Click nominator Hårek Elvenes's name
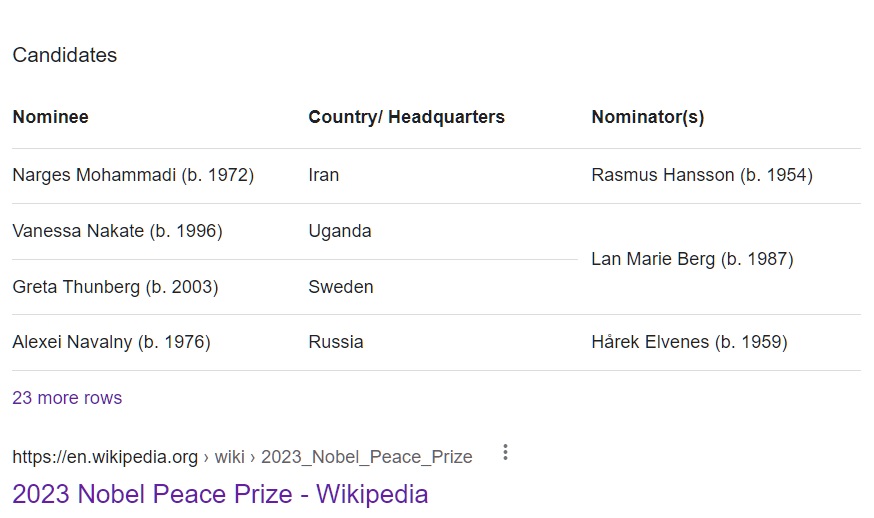The width and height of the screenshot is (874, 518). tap(689, 342)
